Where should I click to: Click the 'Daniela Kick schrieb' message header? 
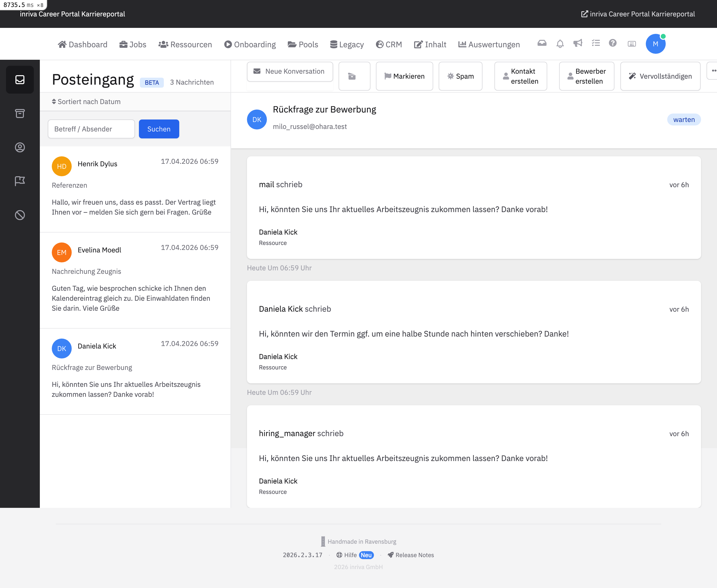[x=295, y=309]
